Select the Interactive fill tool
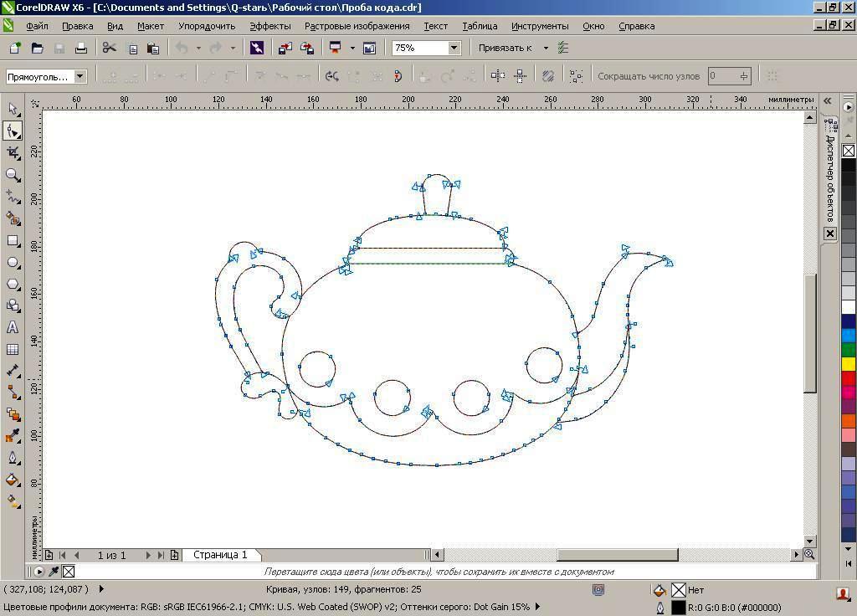 13,501
